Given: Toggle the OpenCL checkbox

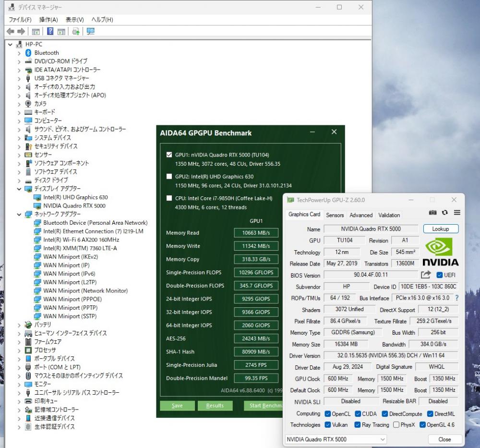Looking at the screenshot, I should pos(327,414).
